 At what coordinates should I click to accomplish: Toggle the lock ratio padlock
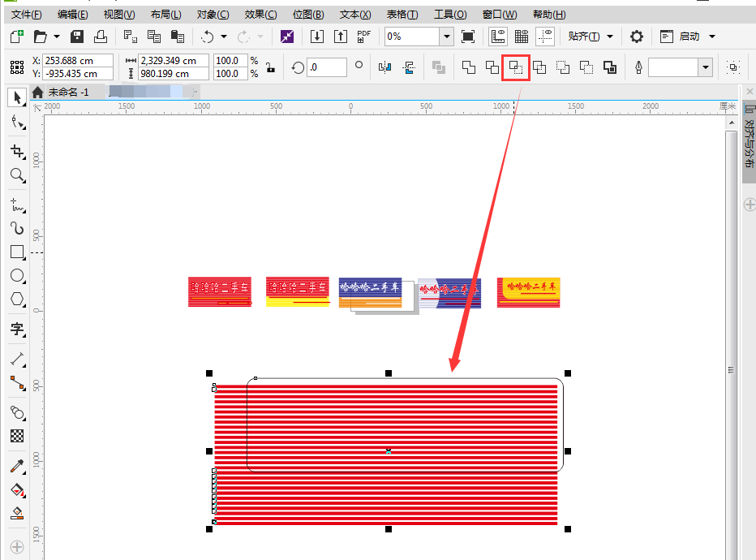click(x=270, y=67)
